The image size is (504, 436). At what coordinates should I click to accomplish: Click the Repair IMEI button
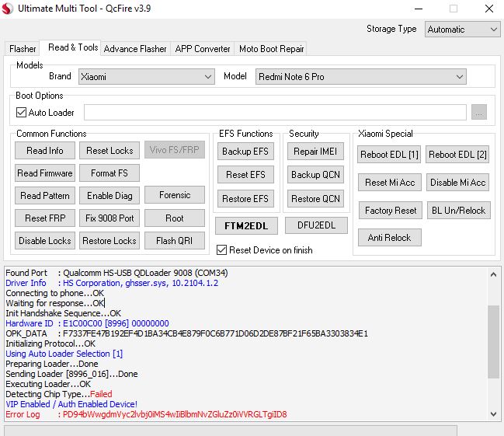(x=315, y=152)
